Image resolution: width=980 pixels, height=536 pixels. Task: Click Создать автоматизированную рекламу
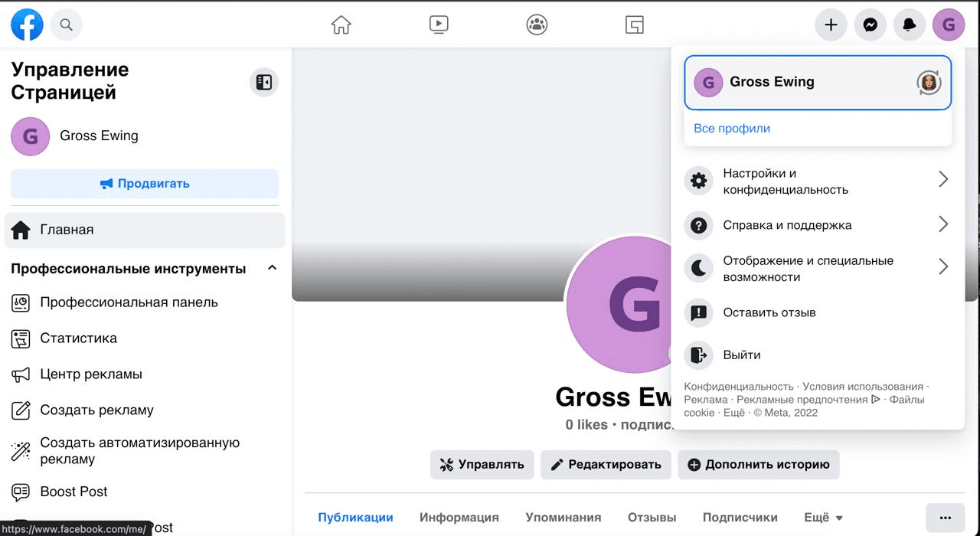pos(145,451)
